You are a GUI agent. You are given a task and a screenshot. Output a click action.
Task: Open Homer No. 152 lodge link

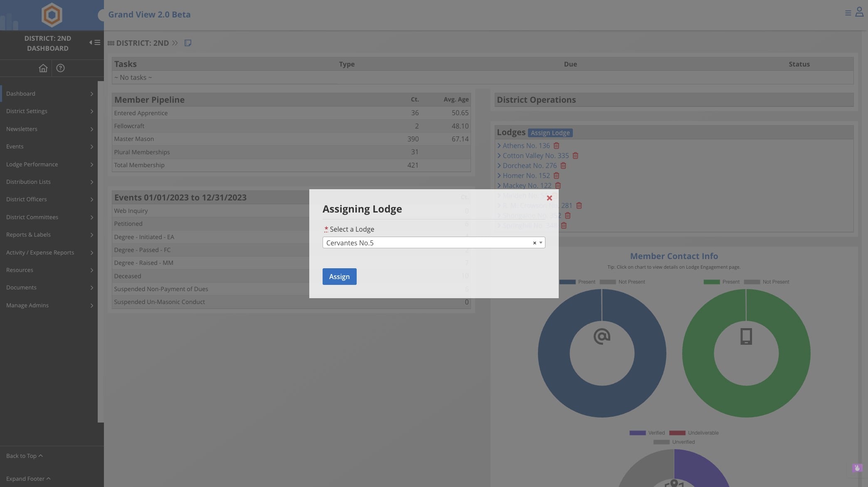(526, 176)
